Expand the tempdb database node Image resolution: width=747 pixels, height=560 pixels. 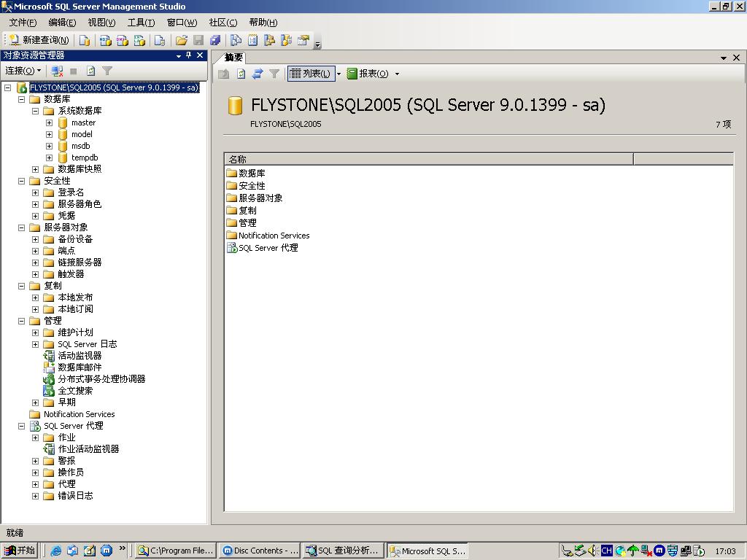[x=49, y=157]
